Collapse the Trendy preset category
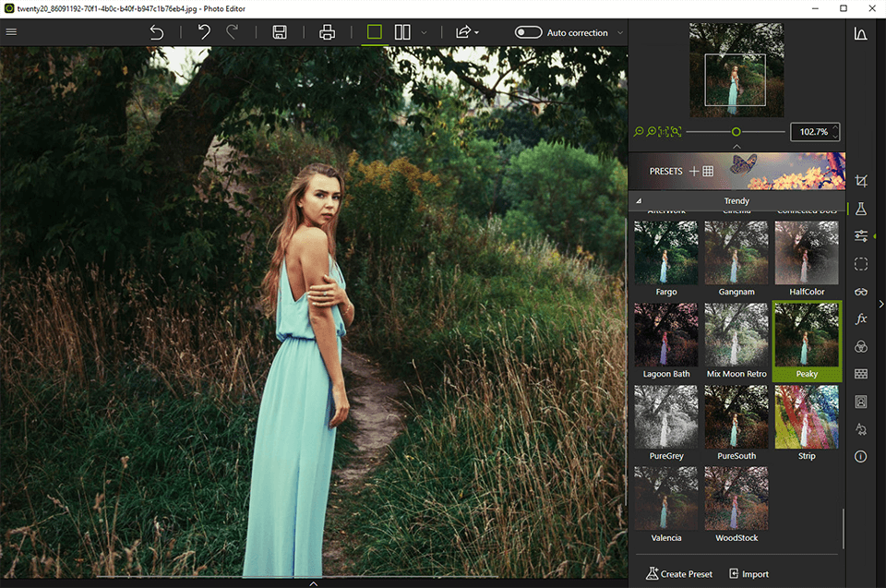The height and width of the screenshot is (588, 886). (x=639, y=200)
